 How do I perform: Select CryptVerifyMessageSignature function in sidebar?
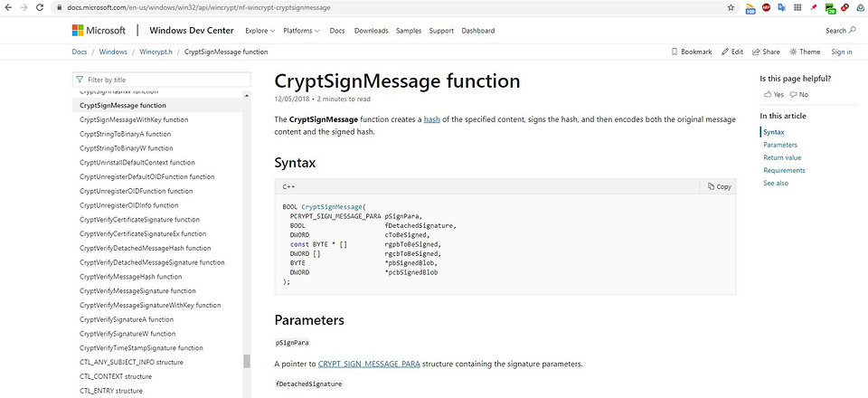[137, 290]
